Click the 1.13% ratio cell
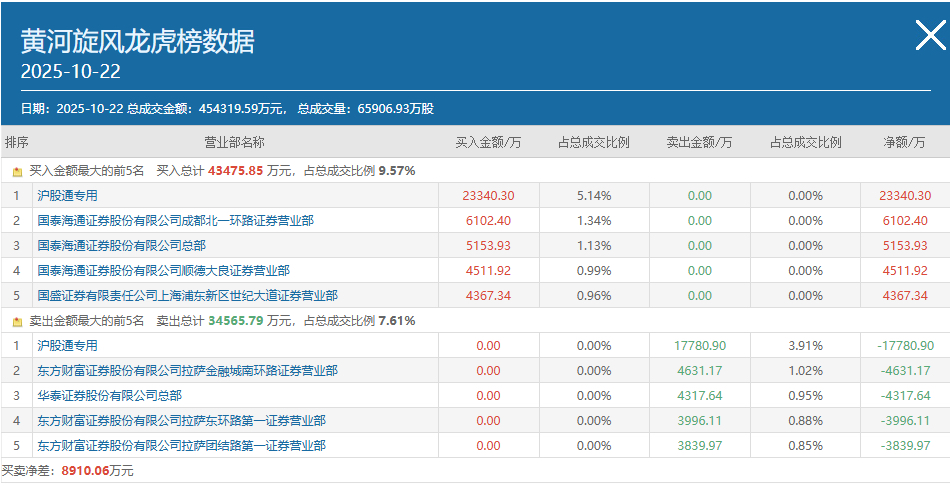Viewport: 950px width, 487px height. point(594,246)
